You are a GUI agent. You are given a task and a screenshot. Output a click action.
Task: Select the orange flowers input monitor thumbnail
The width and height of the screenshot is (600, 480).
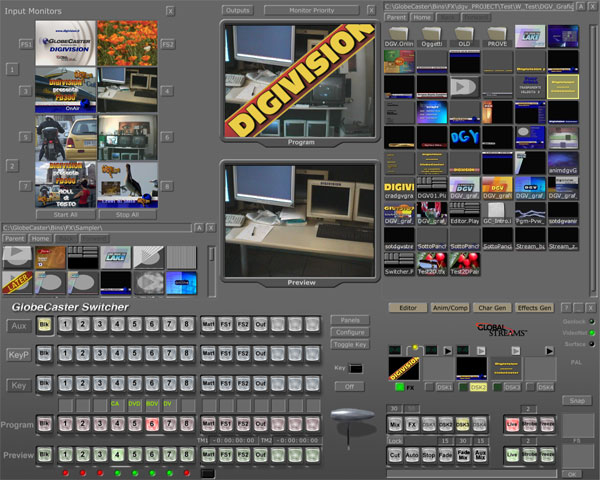[126, 44]
